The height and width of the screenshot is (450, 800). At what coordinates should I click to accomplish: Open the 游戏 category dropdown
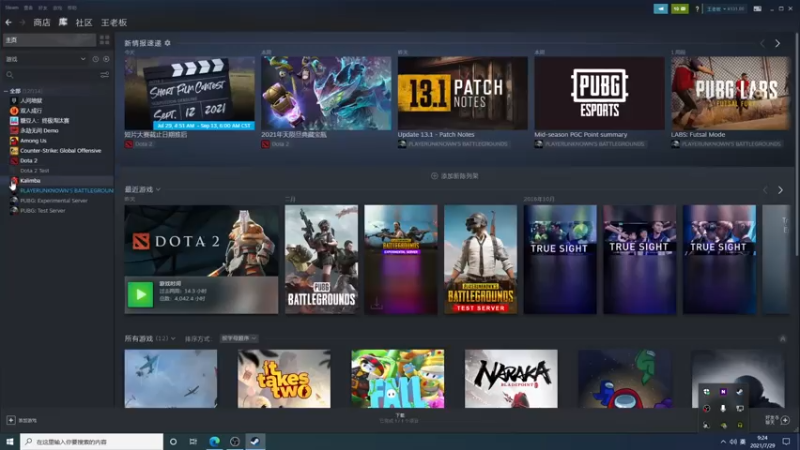click(x=45, y=59)
